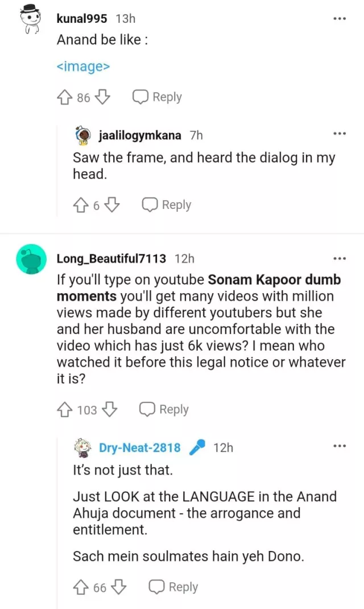Downvote kunal995's comment
The height and width of the screenshot is (609, 364).
point(102,97)
